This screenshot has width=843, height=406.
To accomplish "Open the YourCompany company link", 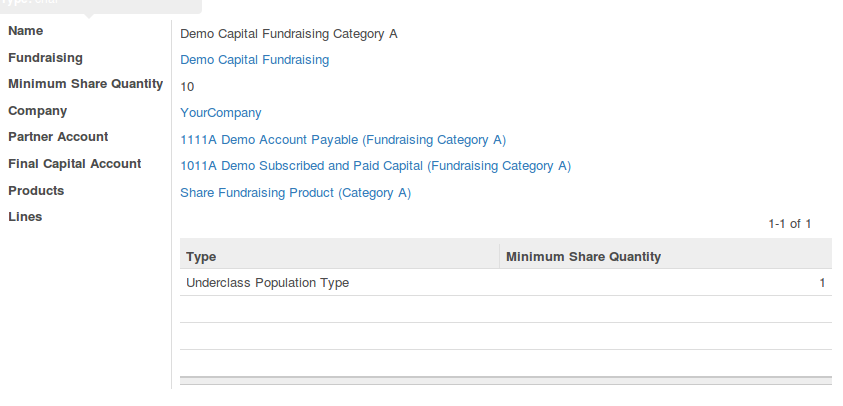I will (x=220, y=113).
